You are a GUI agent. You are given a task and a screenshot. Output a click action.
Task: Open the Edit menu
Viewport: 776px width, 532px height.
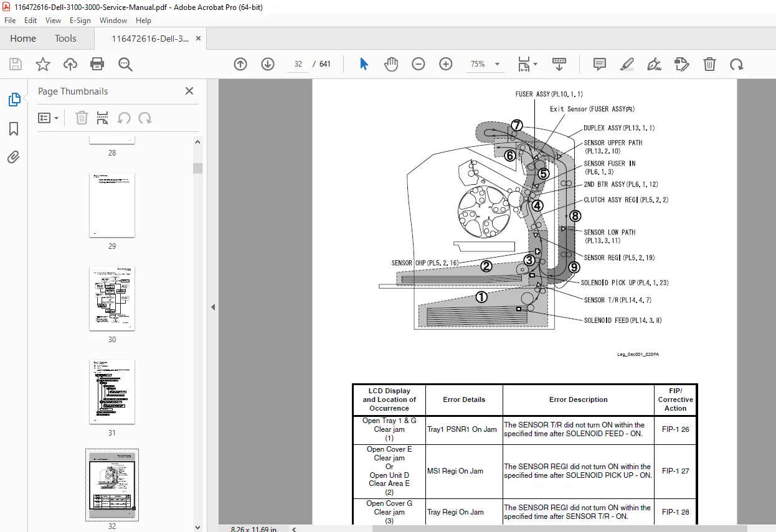point(31,21)
